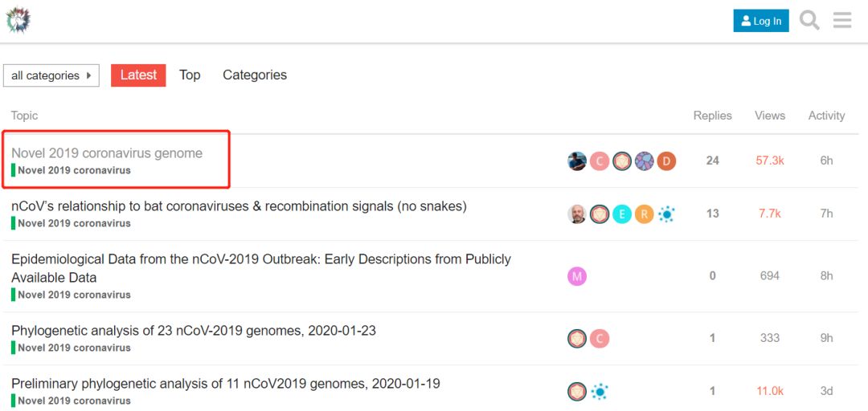Click the site logo icon
This screenshot has height=411, width=868.
[18, 20]
